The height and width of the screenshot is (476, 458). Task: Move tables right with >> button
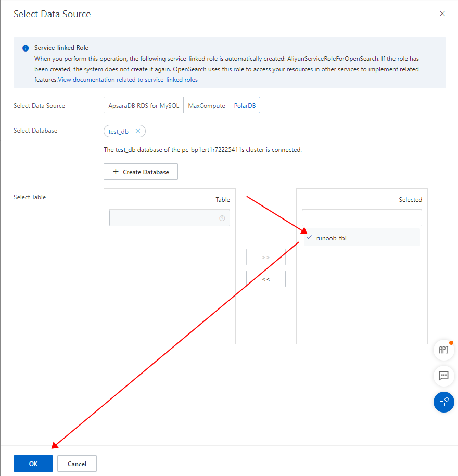click(266, 257)
